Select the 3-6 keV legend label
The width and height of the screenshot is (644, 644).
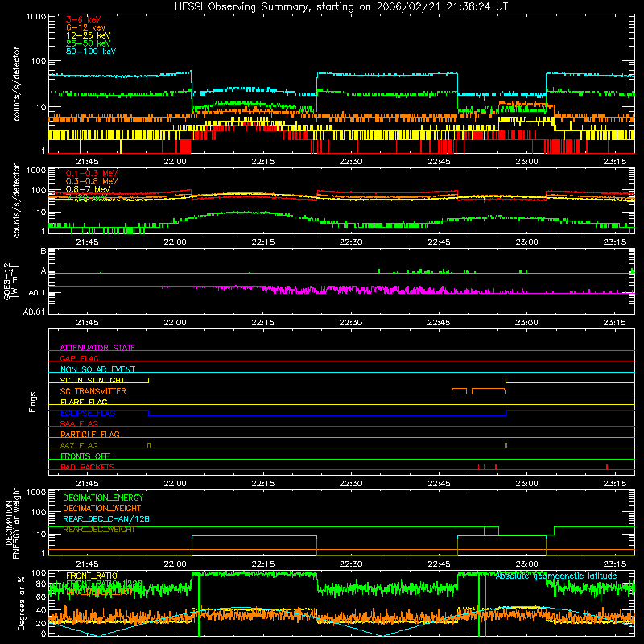point(83,19)
